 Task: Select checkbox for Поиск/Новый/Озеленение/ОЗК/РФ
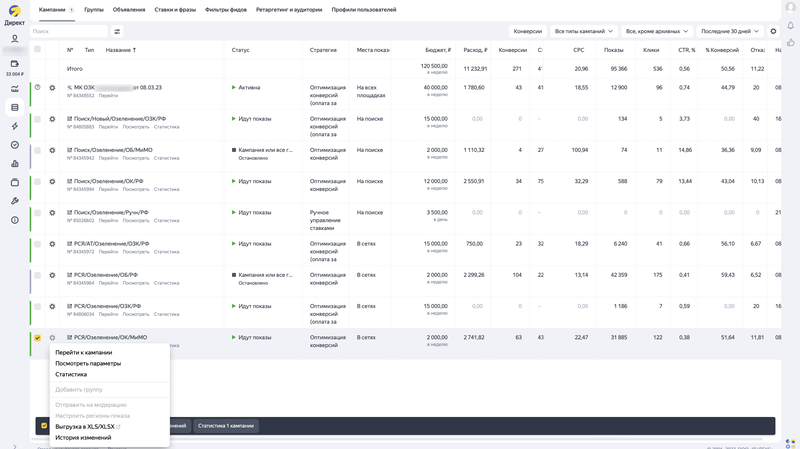point(37,119)
